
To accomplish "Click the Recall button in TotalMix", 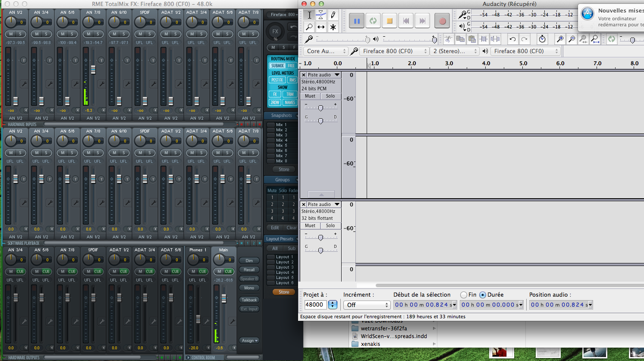I will (x=249, y=270).
